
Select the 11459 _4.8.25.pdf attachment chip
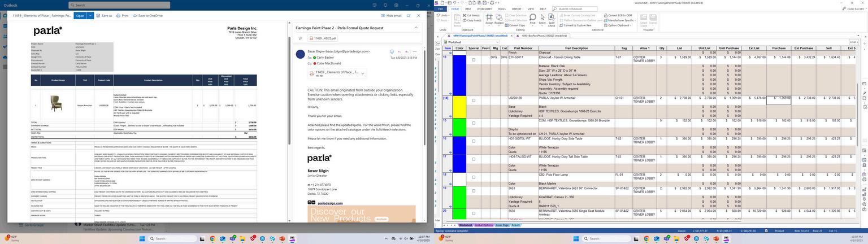pyautogui.click(x=323, y=38)
